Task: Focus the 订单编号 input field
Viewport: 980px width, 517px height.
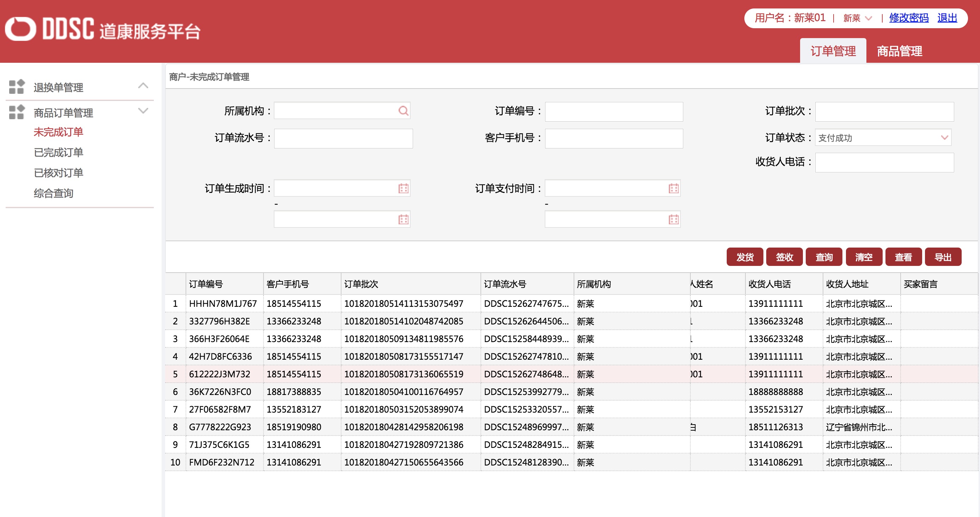Action: pos(613,111)
